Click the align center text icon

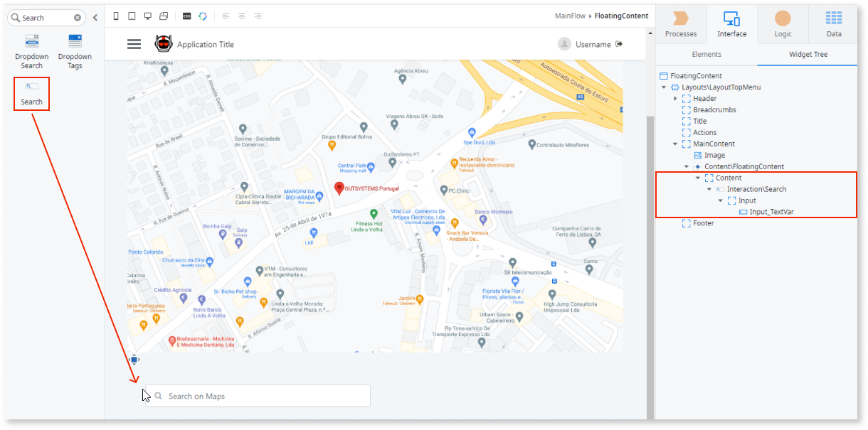pyautogui.click(x=241, y=16)
